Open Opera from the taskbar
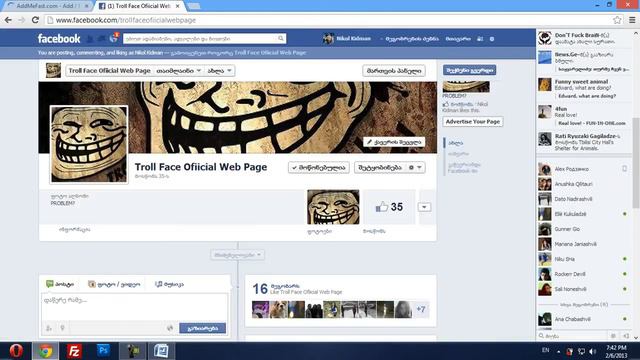Viewport: 640px width, 360px height. point(16,351)
